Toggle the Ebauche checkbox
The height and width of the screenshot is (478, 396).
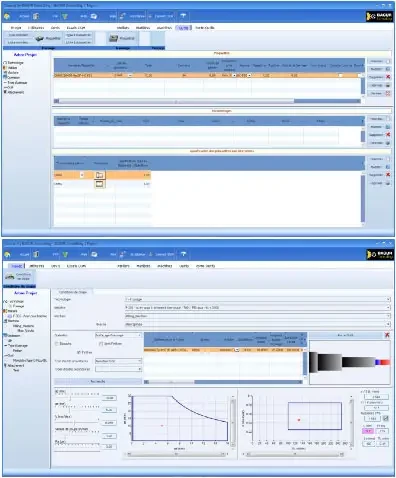[x=57, y=344]
